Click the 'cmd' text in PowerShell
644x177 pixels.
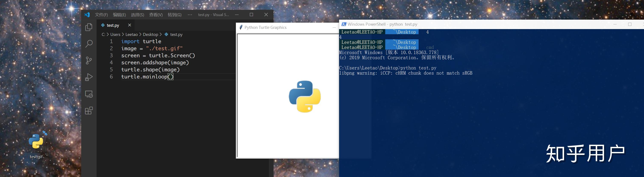tap(430, 47)
